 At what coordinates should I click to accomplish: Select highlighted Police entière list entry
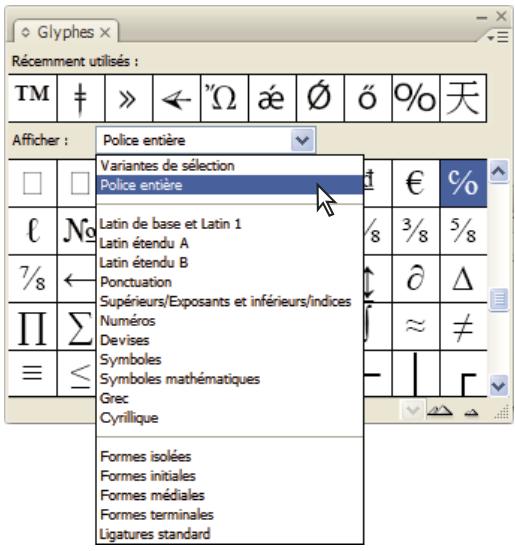[x=230, y=185]
